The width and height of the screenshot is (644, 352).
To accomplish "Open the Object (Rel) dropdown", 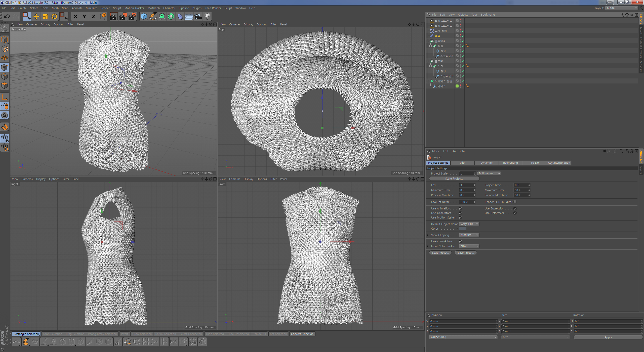I will pyautogui.click(x=463, y=337).
